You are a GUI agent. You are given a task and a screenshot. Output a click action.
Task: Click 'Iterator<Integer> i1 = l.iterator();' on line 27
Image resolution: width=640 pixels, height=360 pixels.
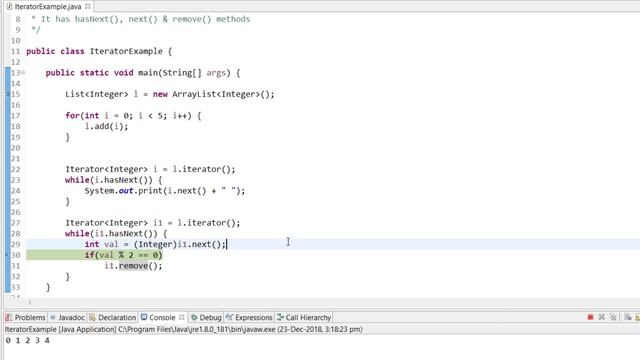[153, 223]
